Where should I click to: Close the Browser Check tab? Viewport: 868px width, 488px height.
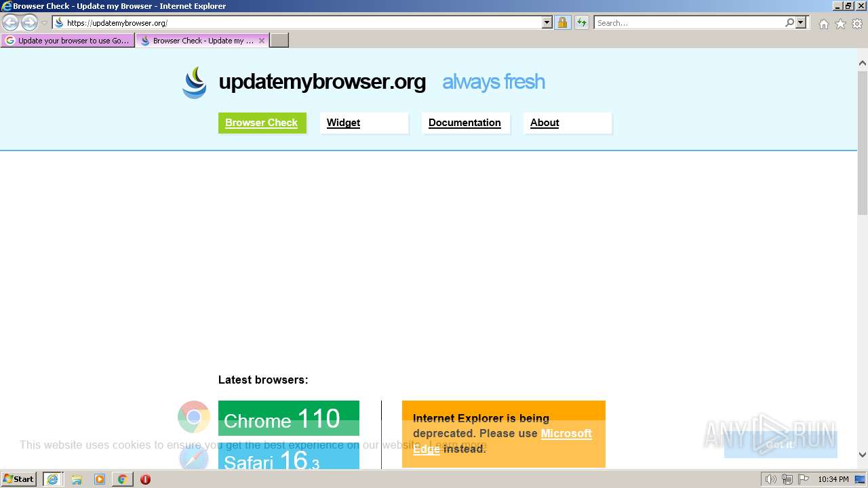coord(262,41)
